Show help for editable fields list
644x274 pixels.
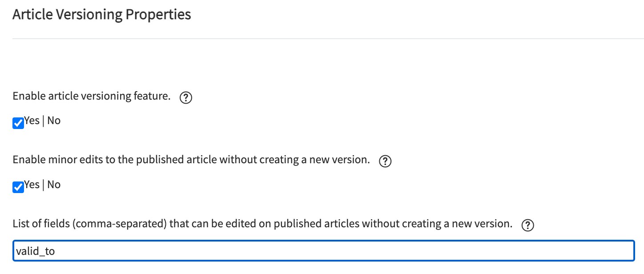[x=528, y=226]
